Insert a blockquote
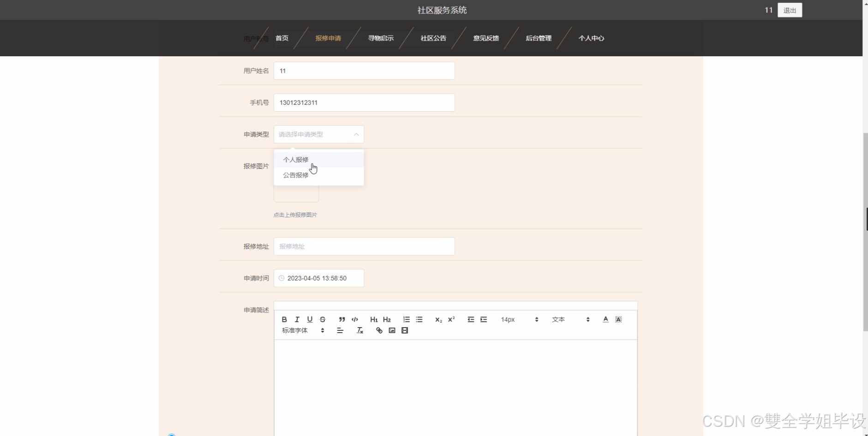Viewport: 868px width, 436px height. coord(341,319)
